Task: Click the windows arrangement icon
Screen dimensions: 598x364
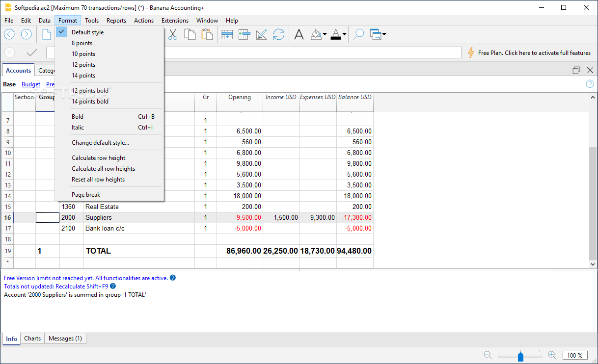Action: 376,34
